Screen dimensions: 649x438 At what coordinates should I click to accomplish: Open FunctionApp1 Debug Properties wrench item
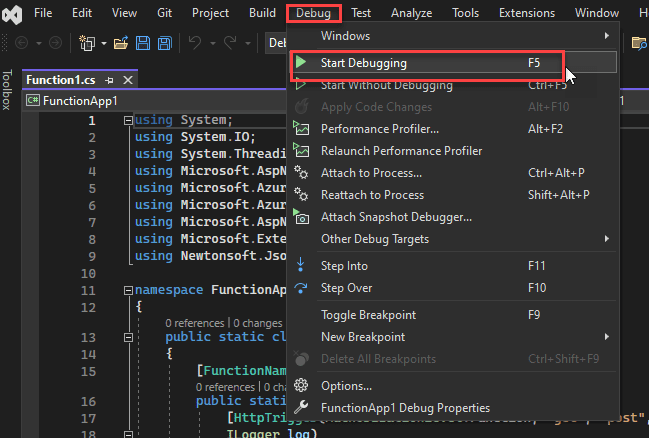click(405, 408)
